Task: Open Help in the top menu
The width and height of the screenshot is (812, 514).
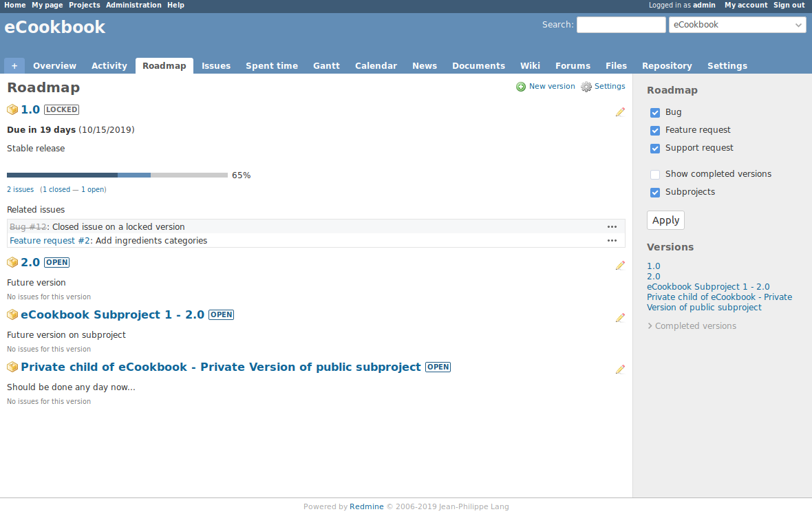Action: pyautogui.click(x=175, y=6)
